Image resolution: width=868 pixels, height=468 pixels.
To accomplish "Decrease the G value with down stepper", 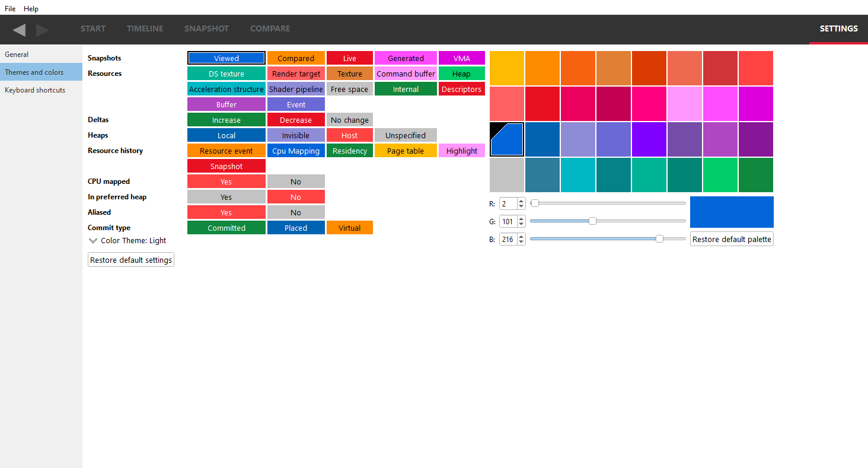I will [x=521, y=224].
